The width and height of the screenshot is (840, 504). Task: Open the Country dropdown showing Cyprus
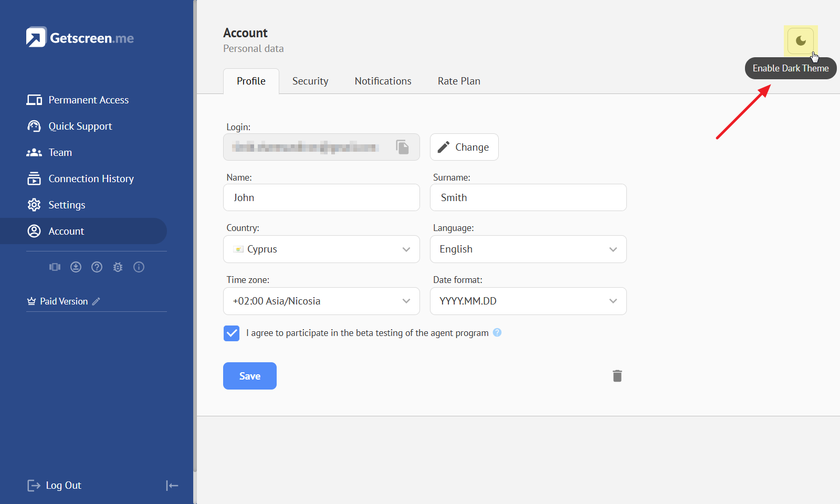pos(321,249)
